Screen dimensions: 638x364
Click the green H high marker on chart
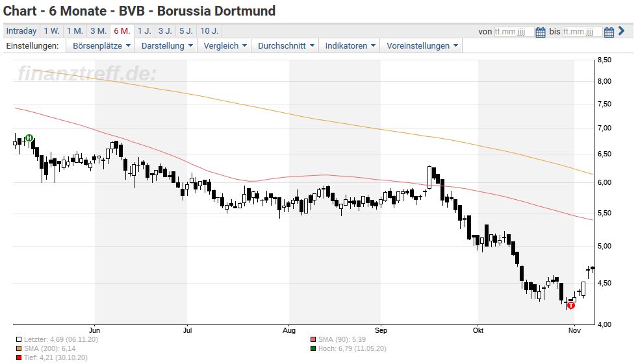(x=29, y=138)
